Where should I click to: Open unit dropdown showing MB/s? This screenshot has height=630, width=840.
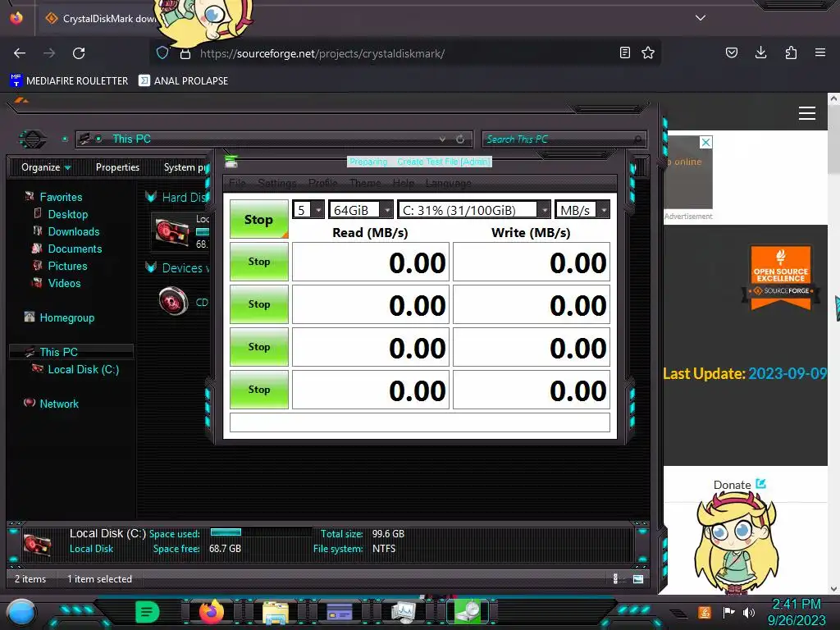582,209
